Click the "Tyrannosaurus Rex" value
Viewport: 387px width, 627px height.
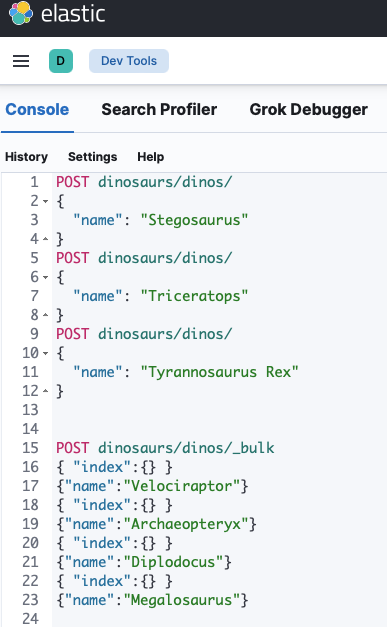(219, 372)
